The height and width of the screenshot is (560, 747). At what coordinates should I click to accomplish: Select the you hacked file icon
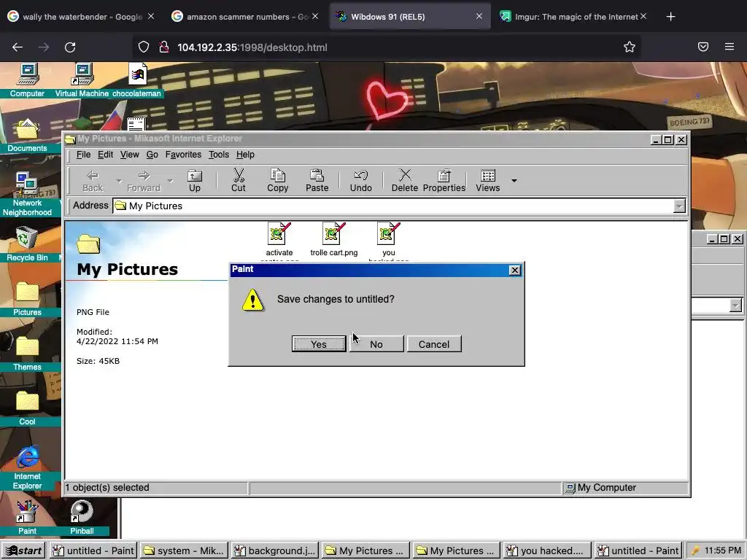(x=389, y=234)
